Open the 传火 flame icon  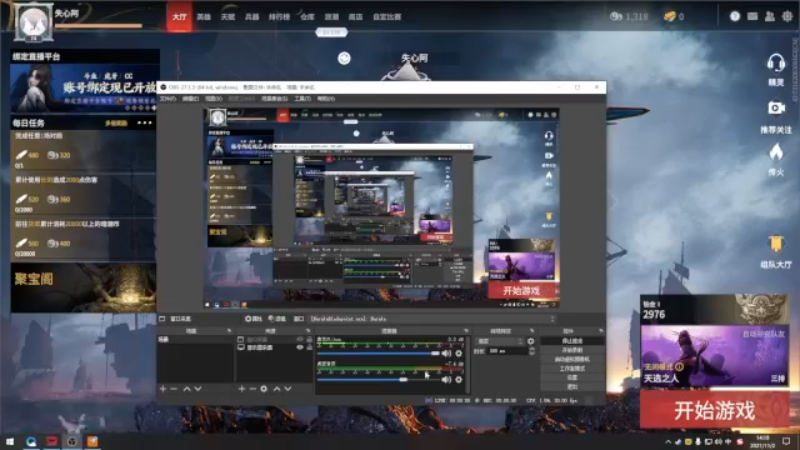click(776, 152)
